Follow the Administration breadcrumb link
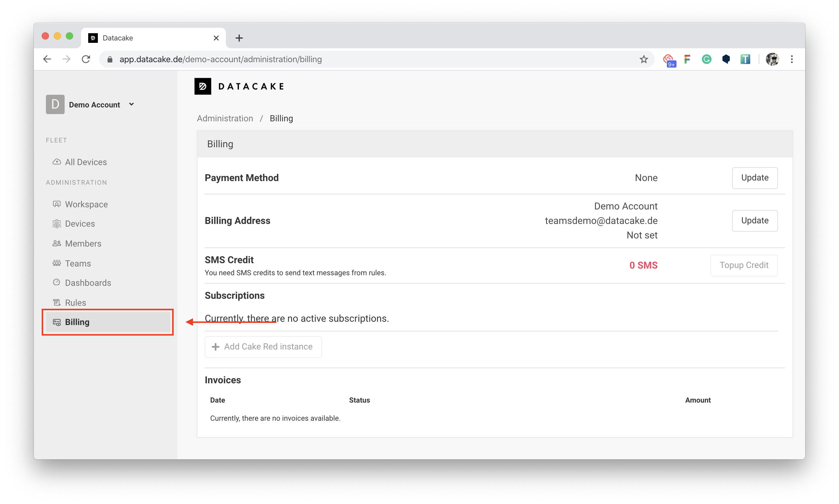The width and height of the screenshot is (839, 504). [225, 118]
